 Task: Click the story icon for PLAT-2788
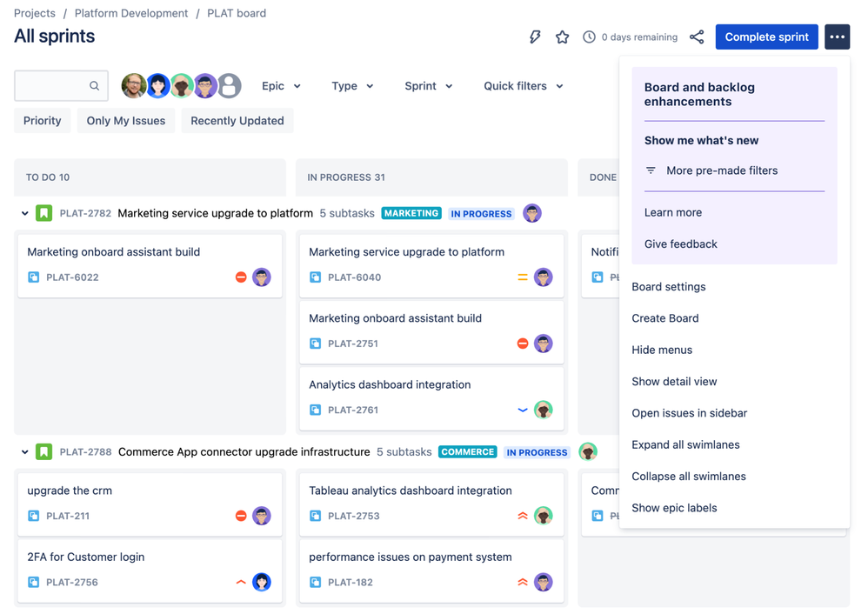click(x=43, y=451)
